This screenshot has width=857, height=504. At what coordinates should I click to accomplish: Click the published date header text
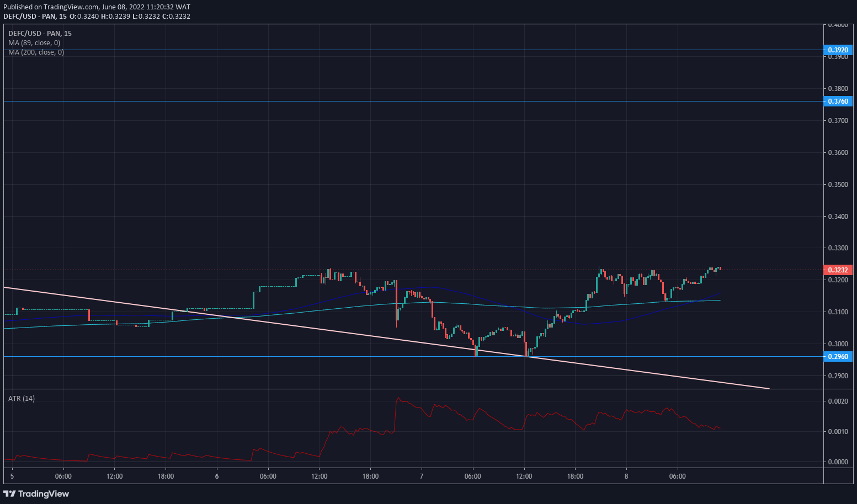97,7
